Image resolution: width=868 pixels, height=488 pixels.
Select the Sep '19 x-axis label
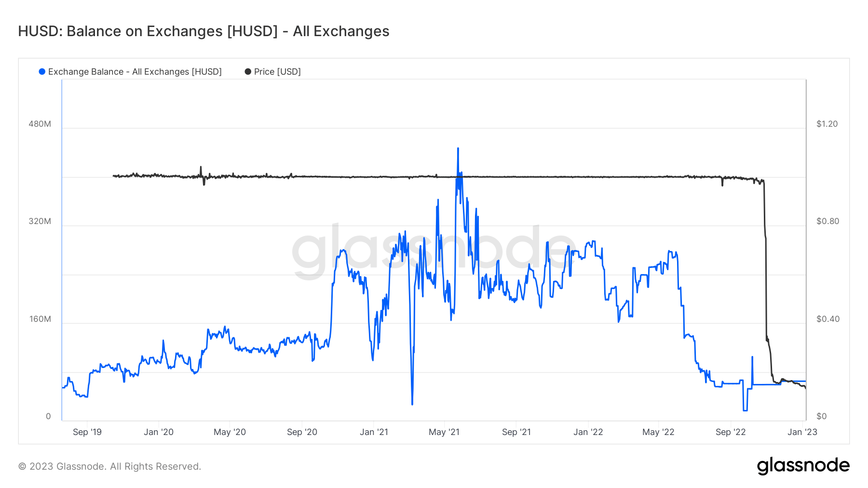tap(87, 432)
